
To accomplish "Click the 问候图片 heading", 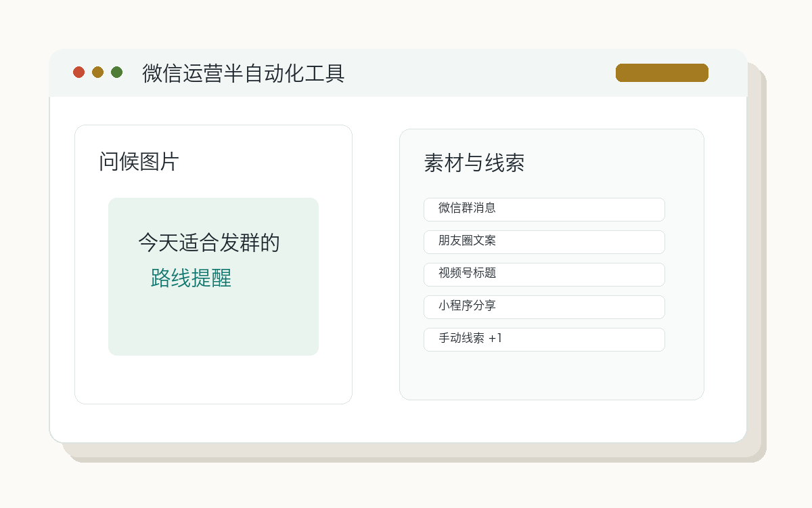I will (139, 162).
